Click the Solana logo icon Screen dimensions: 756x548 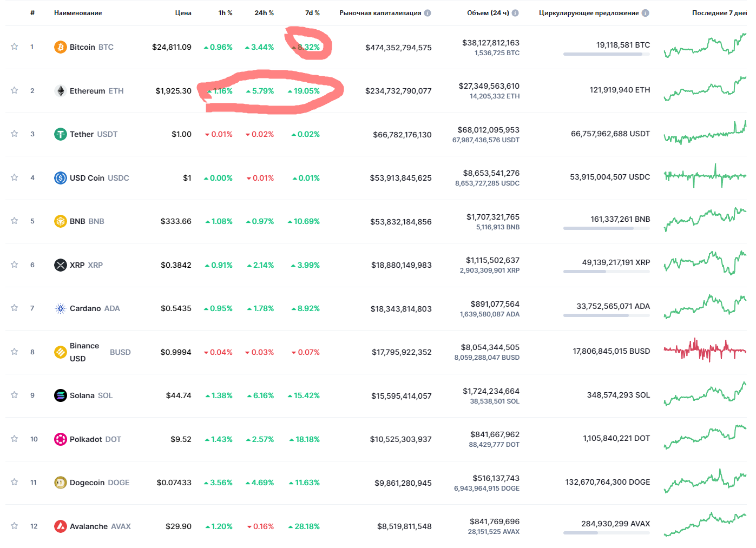[x=61, y=395]
